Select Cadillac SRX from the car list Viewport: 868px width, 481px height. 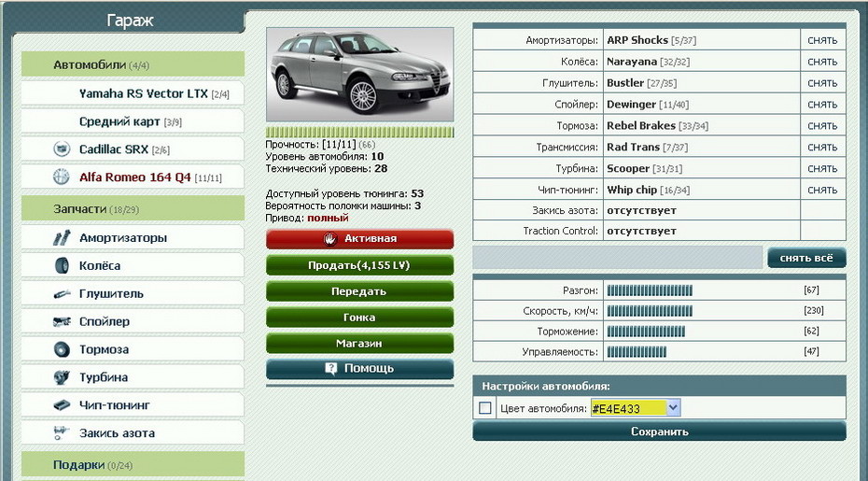(x=133, y=149)
